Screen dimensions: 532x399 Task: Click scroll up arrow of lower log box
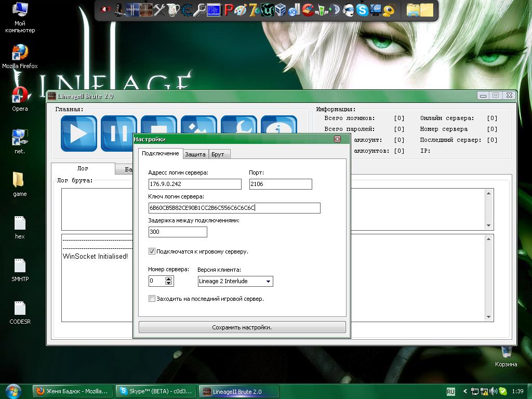[488, 239]
